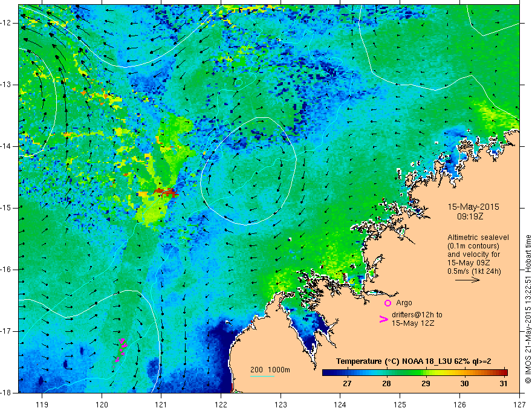The height and width of the screenshot is (411, 532).
Task: Click the magenta drifter tracks near 120.3E 17.3S
Action: coord(120,349)
